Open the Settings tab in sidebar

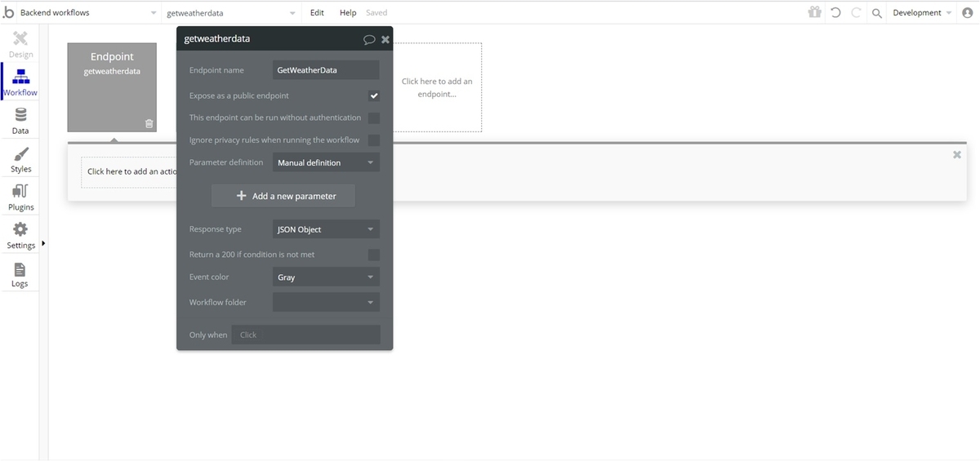coord(20,236)
